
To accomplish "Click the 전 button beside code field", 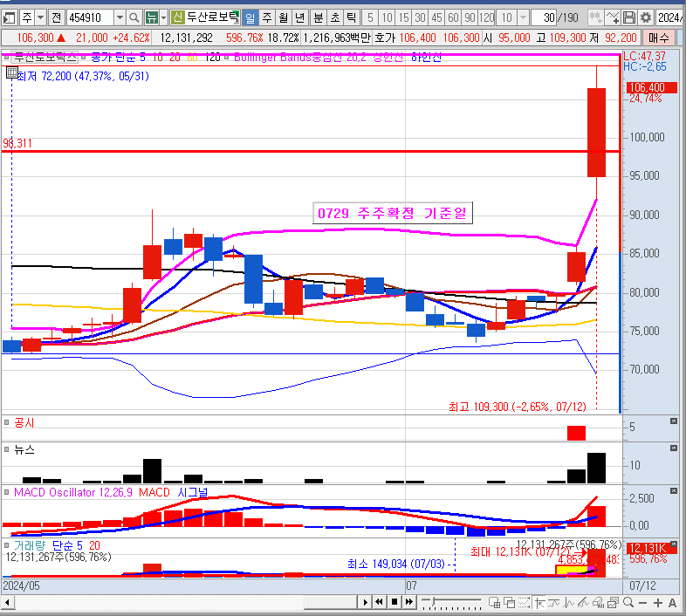I will tap(56, 18).
